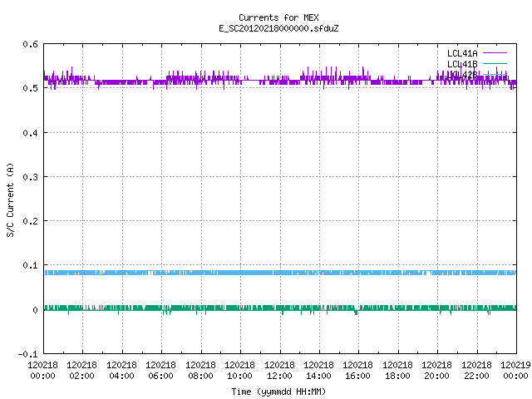
Task: Click the blue LCL42B trace near 10:00
Action: point(241,273)
